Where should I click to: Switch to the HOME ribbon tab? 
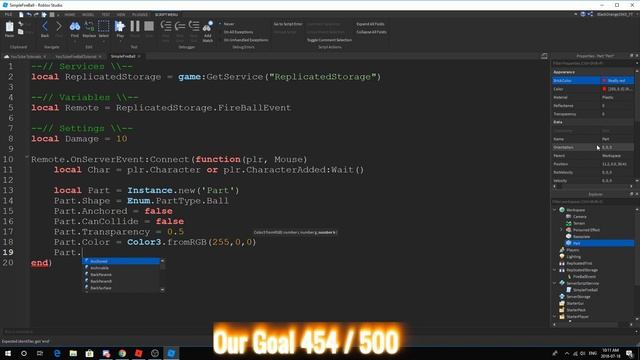70,15
